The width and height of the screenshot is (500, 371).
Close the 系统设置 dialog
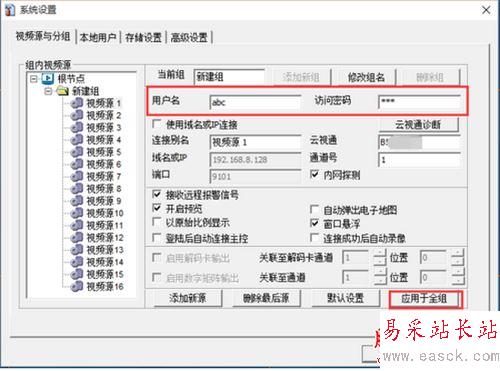click(486, 10)
